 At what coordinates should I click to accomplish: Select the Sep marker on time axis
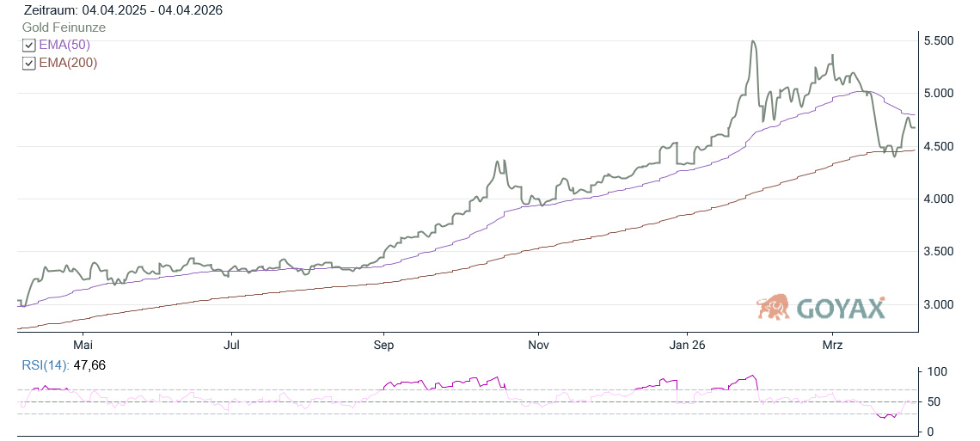[383, 346]
